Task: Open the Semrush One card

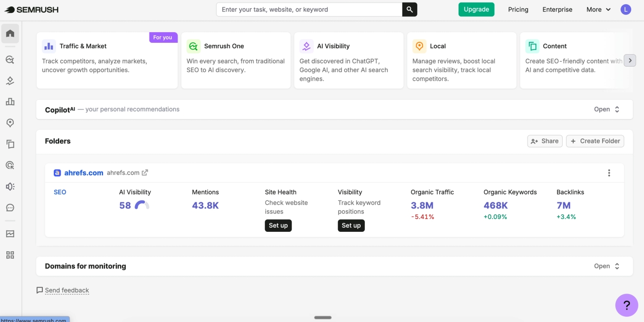Action: coord(236,60)
